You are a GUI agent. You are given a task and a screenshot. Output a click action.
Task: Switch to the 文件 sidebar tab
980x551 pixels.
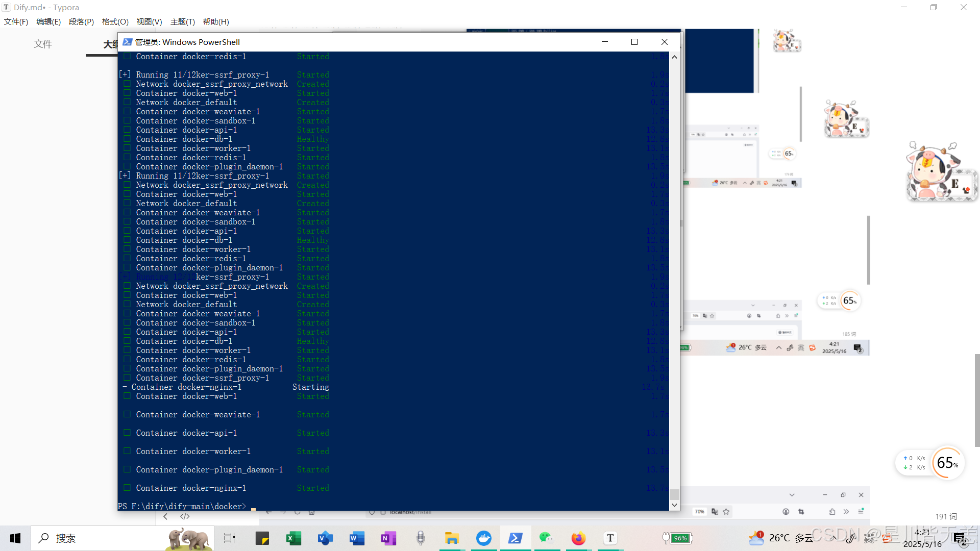[x=43, y=44]
